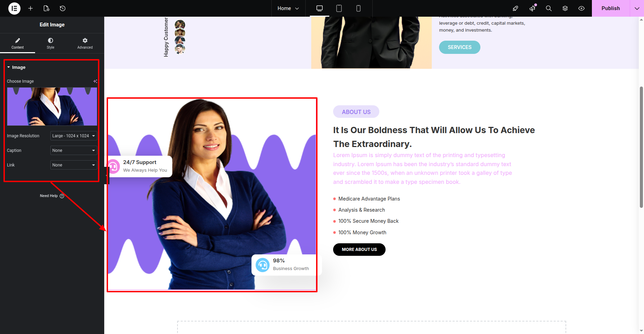The height and width of the screenshot is (334, 644).
Task: Open the Finder search icon
Action: point(549,8)
